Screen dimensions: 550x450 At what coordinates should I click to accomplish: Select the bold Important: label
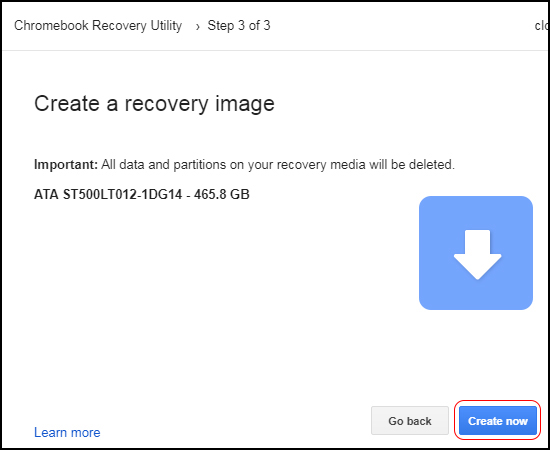point(66,164)
